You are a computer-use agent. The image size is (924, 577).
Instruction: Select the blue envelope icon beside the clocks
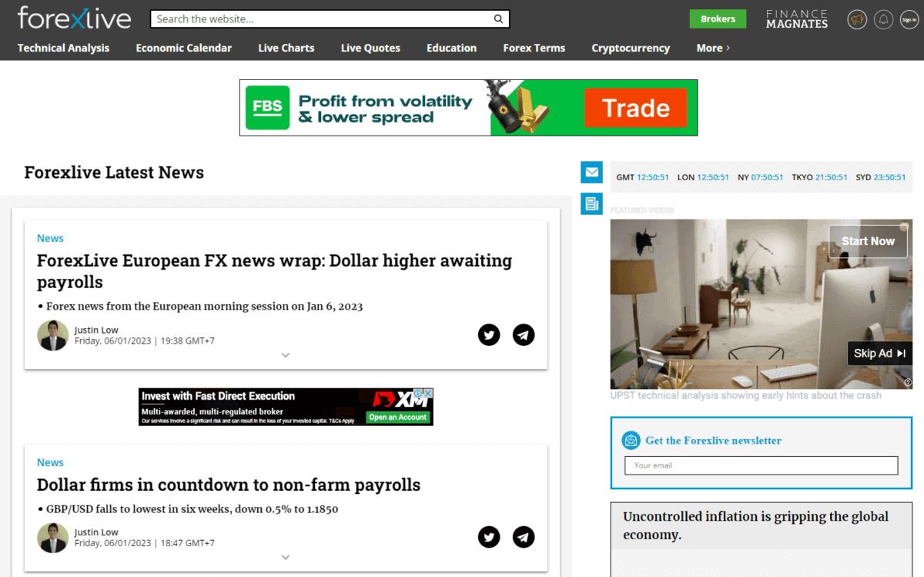(591, 173)
